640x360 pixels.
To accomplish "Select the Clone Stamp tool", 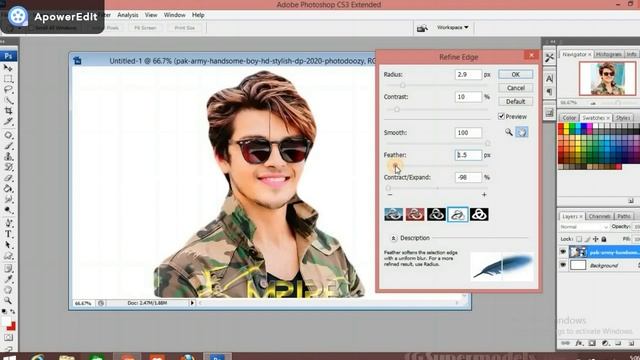I will 8,156.
